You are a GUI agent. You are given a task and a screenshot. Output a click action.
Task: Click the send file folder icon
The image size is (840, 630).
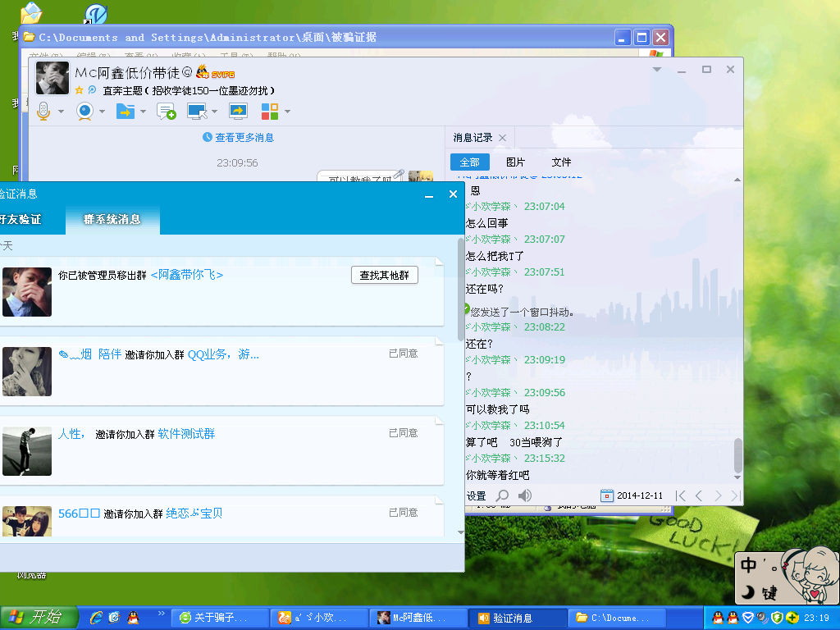(x=126, y=112)
